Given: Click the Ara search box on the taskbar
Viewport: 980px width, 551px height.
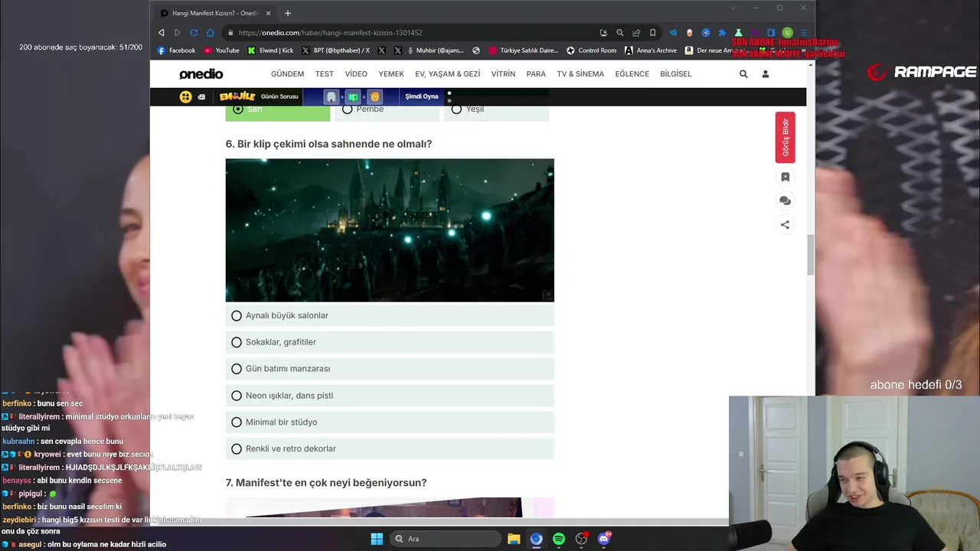Looking at the screenshot, I should pos(446,539).
